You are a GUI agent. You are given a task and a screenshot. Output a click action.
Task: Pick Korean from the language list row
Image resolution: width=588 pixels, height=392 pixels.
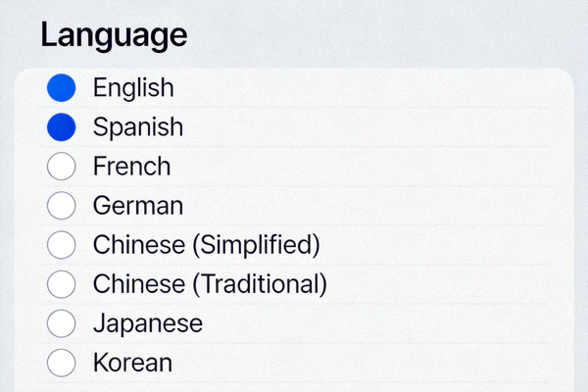tap(294, 363)
